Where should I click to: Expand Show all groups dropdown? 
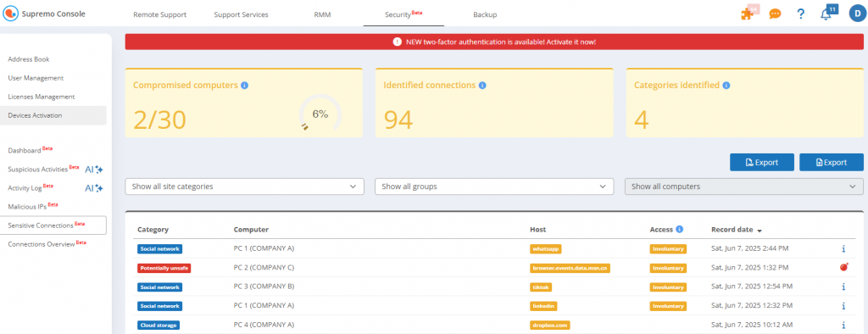(x=494, y=186)
